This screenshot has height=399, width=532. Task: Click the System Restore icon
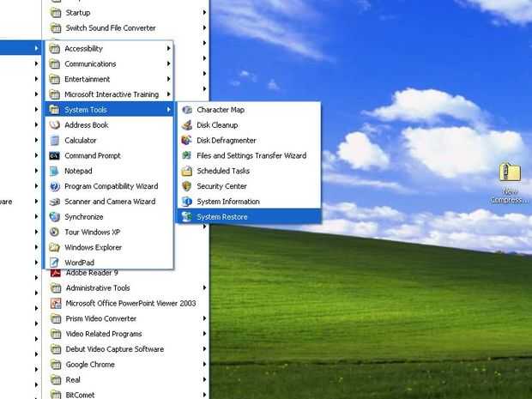186,217
